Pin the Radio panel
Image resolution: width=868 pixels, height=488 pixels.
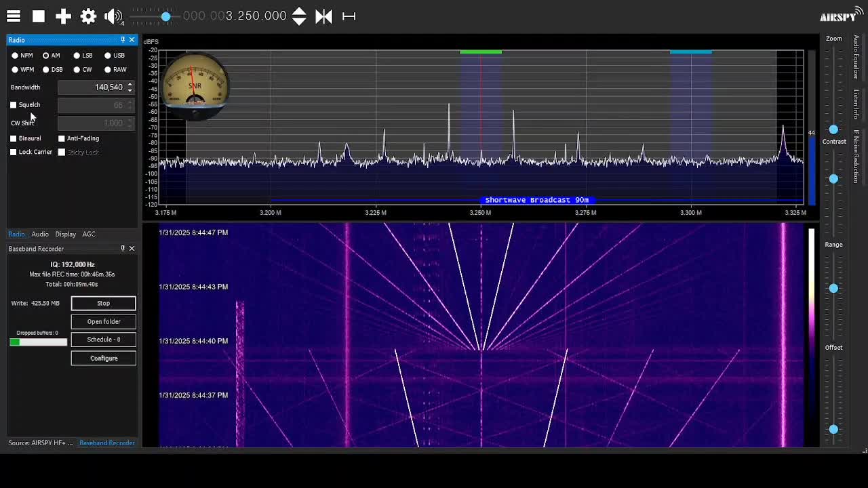[123, 40]
